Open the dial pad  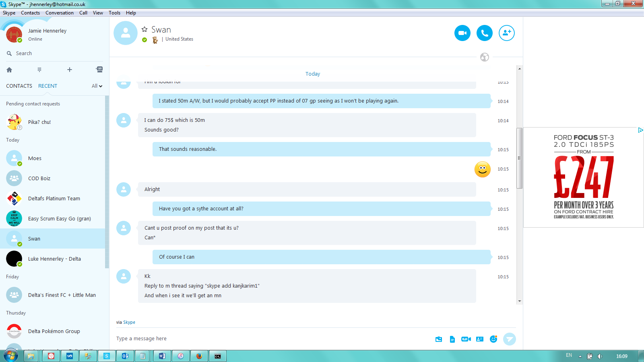pyautogui.click(x=39, y=70)
